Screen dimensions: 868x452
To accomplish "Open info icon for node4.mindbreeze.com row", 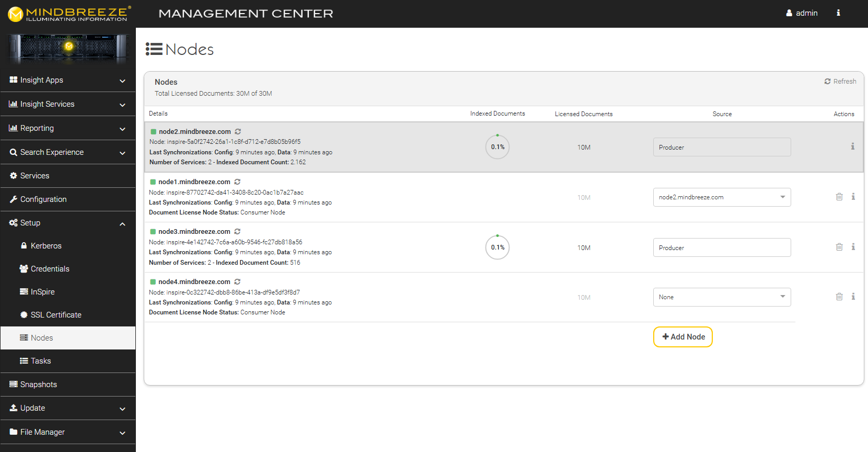I will 853,297.
